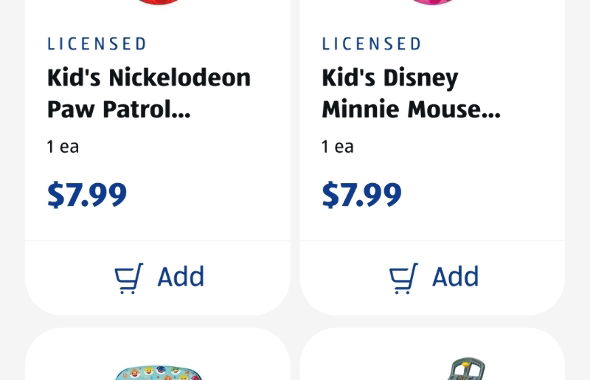590x380 pixels.
Task: Tap the 1 ea quantity text for Minnie Mouse
Action: tap(338, 146)
